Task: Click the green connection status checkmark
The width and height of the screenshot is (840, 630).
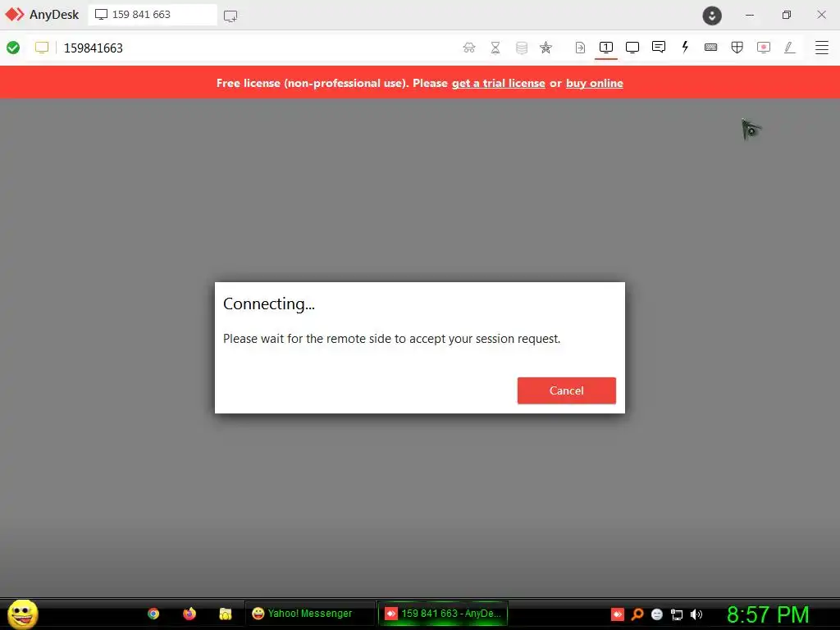Action: (13, 48)
